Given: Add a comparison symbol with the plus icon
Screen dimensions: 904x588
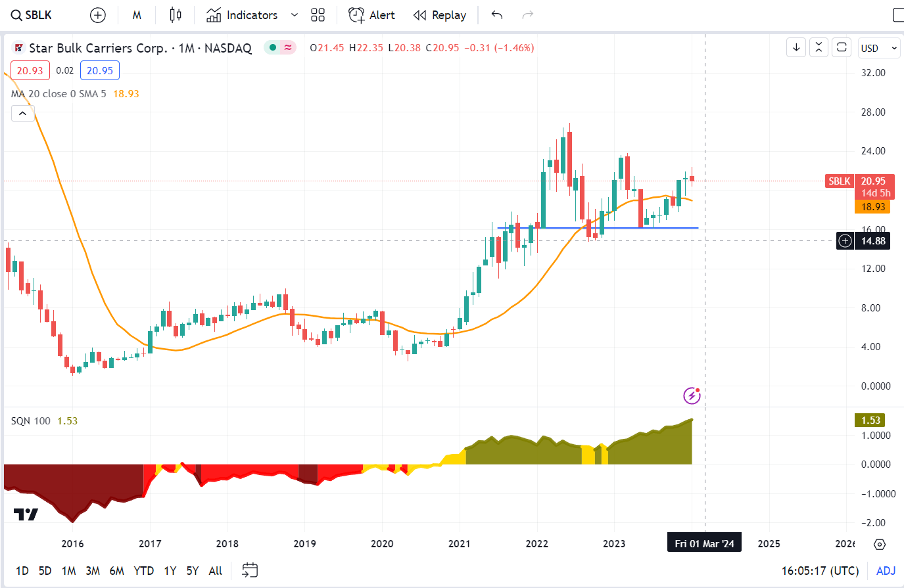Looking at the screenshot, I should (97, 14).
